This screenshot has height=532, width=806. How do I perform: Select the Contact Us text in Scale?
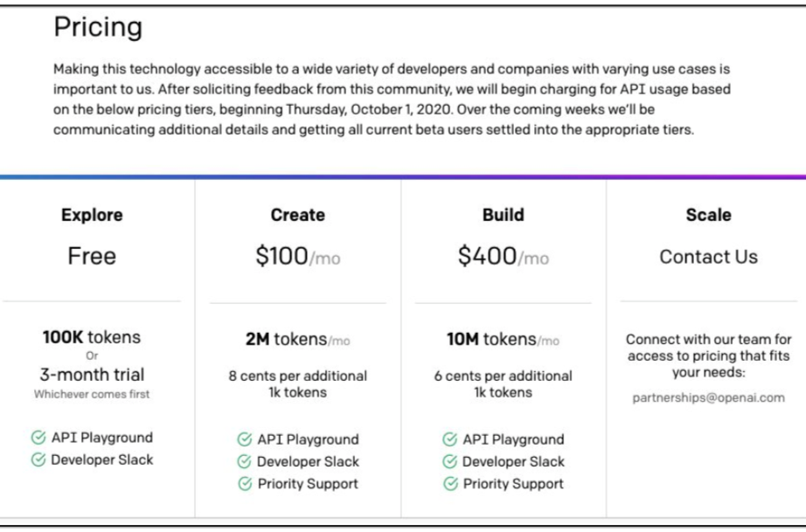pyautogui.click(x=708, y=257)
